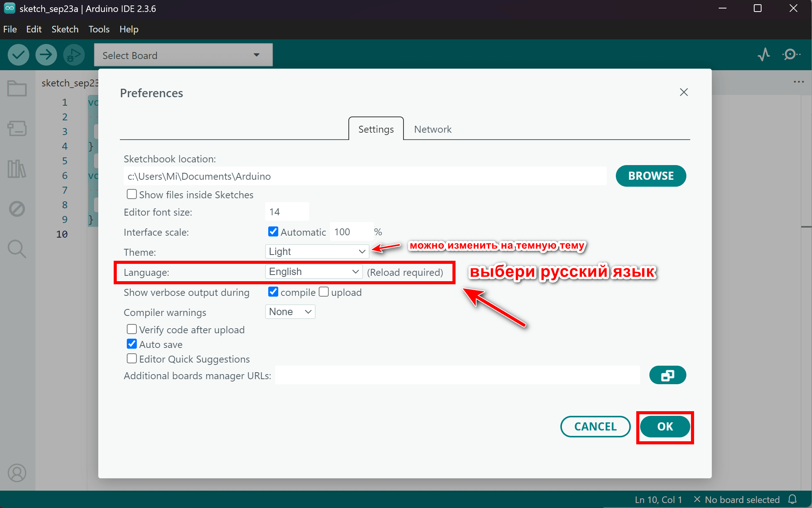
Task: Open the Language English dropdown
Action: pos(314,272)
